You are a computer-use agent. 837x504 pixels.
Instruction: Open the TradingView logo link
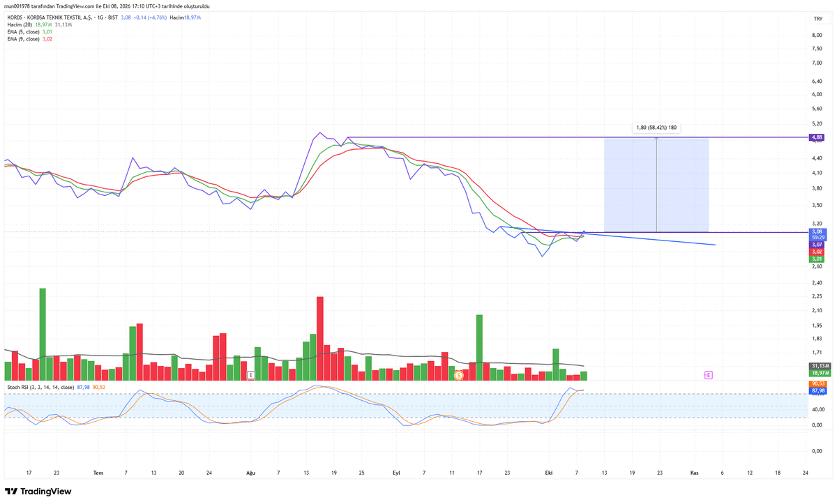(x=38, y=491)
